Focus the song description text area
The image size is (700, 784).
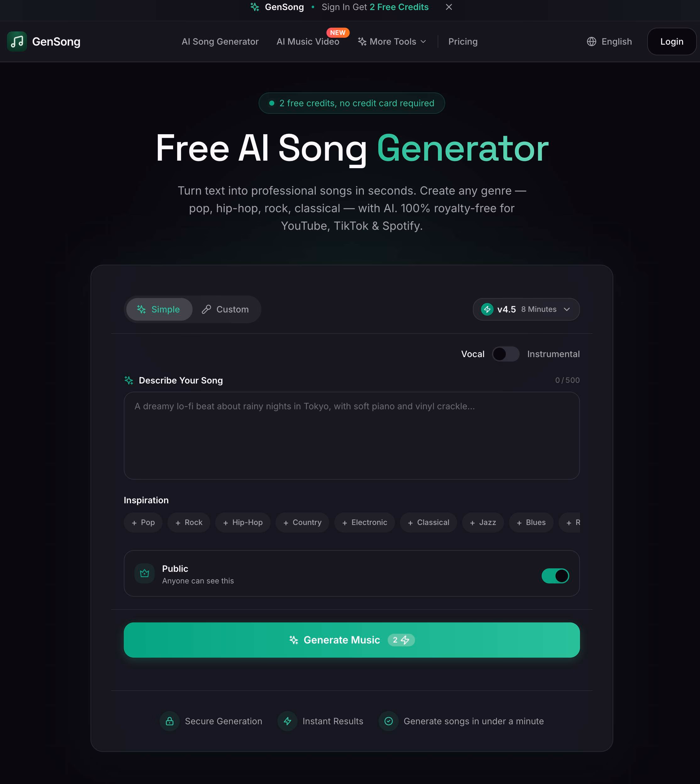point(352,436)
